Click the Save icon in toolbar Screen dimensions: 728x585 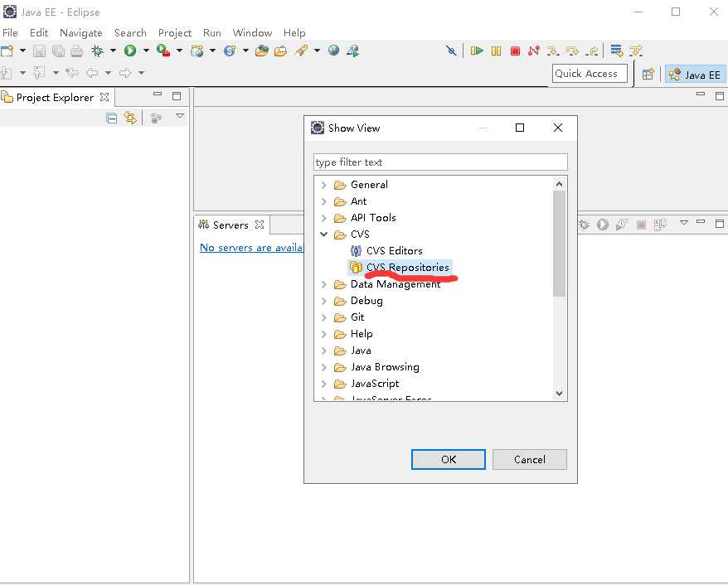point(39,51)
